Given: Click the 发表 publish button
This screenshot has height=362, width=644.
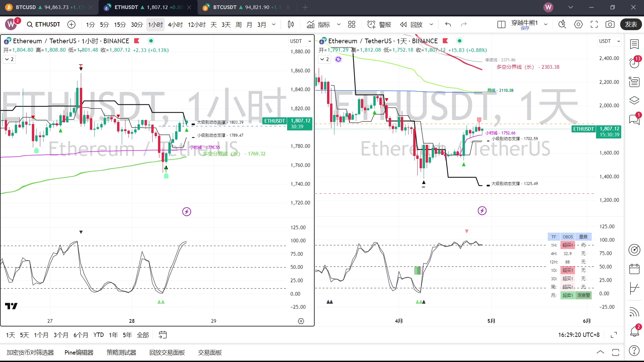Looking at the screenshot, I should 631,24.
